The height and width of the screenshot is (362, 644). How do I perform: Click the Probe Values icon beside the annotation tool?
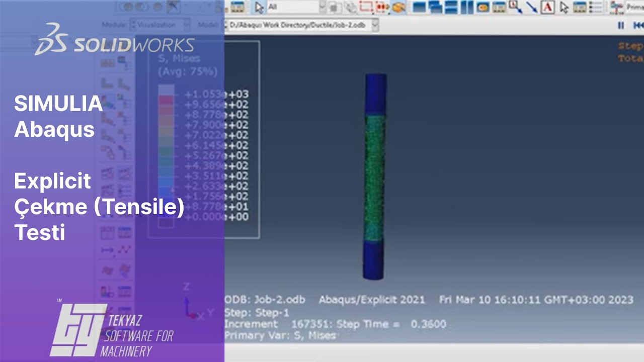tap(563, 6)
